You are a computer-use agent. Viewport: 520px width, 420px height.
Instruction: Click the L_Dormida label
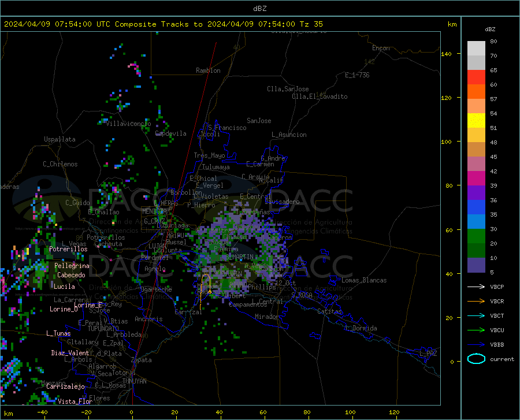click(x=362, y=328)
